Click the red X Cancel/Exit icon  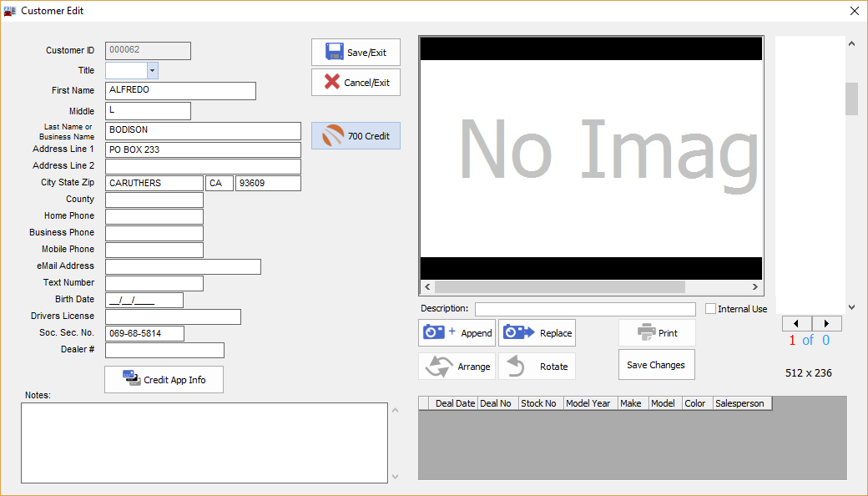(x=332, y=83)
